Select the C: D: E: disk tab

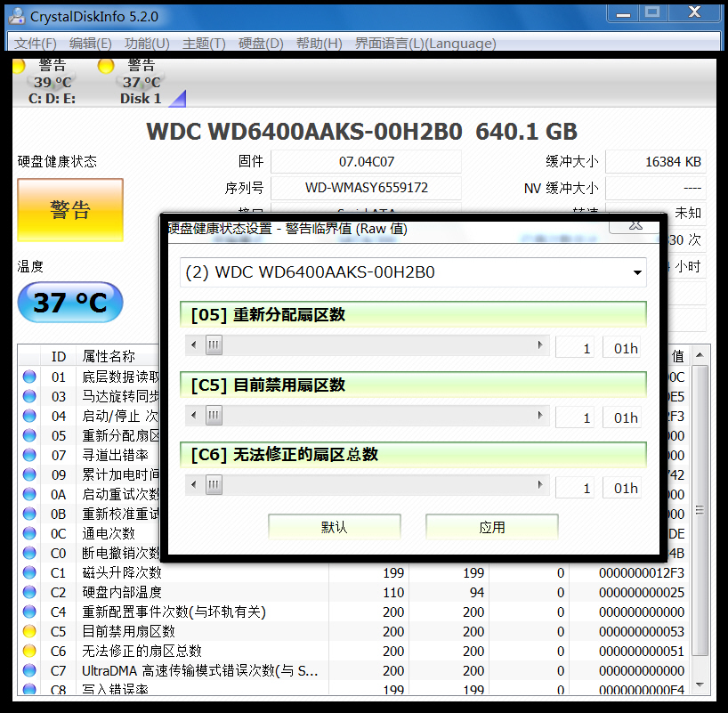click(x=52, y=83)
